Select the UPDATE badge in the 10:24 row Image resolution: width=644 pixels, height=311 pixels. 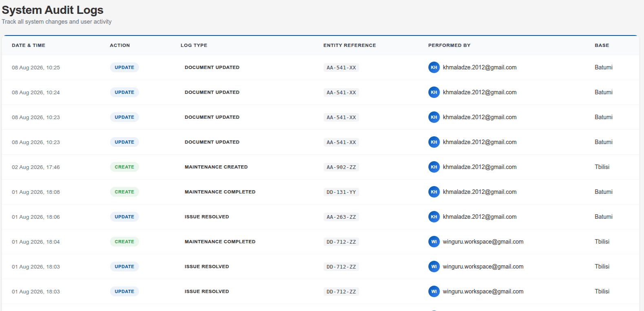pyautogui.click(x=124, y=92)
